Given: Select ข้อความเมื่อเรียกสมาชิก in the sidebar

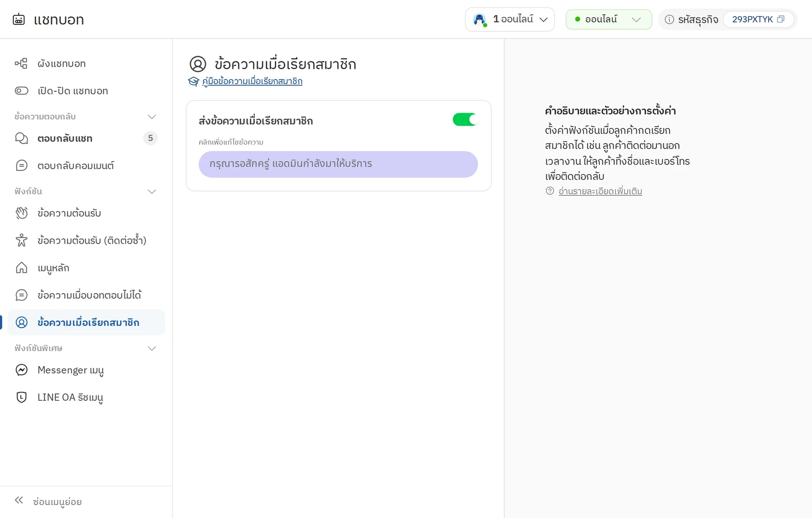Looking at the screenshot, I should point(86,322).
